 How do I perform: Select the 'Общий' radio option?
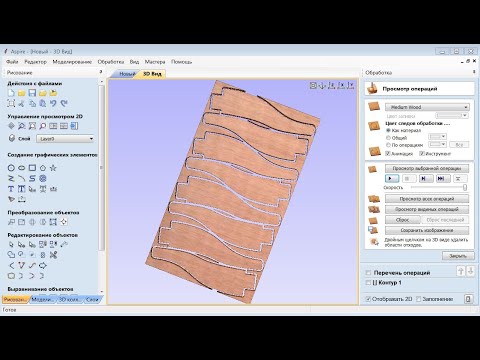tap(388, 138)
